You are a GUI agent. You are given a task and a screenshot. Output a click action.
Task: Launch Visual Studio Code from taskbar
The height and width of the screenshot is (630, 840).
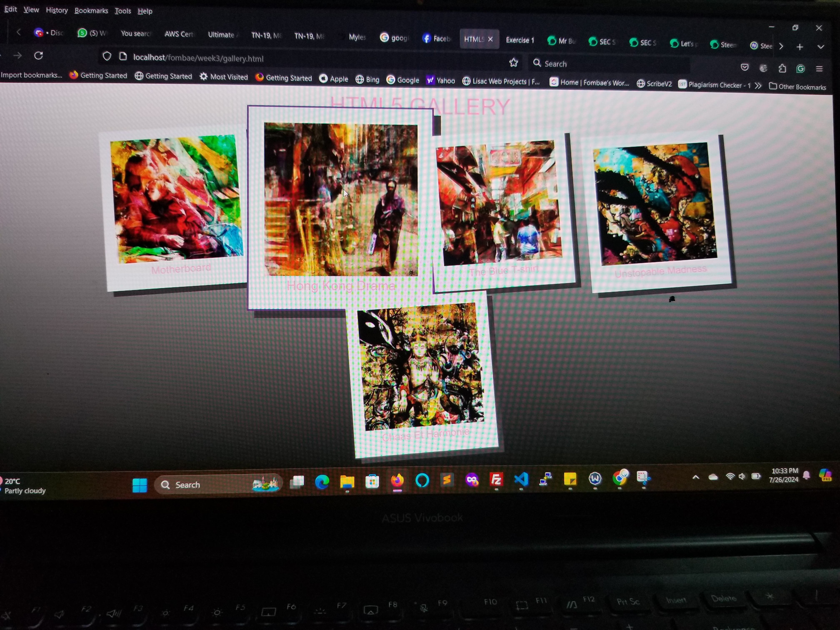pos(521,479)
